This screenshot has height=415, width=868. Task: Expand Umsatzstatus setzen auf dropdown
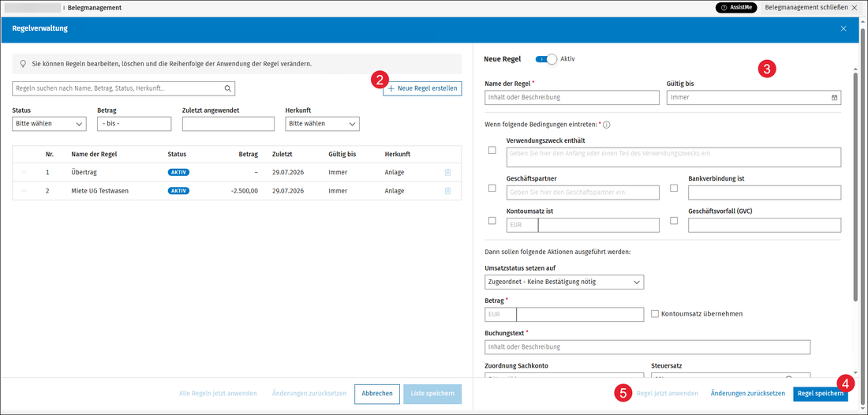click(x=564, y=282)
